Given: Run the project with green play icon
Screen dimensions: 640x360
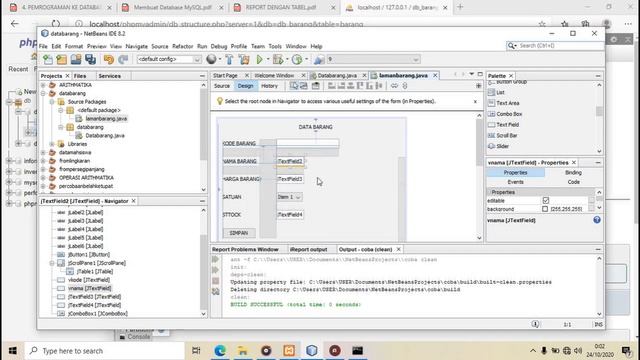Looking at the screenshot, I should click(x=260, y=60).
